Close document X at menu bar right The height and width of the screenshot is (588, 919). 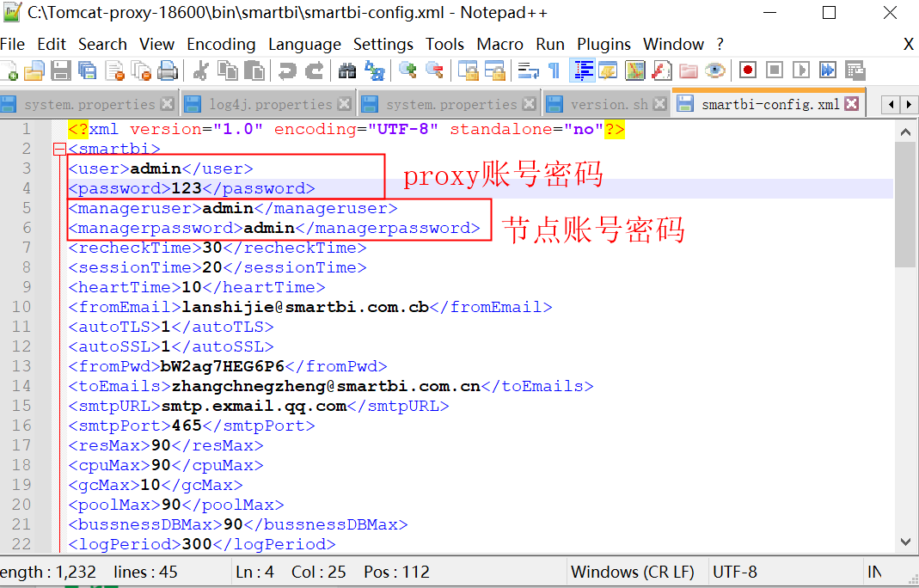point(909,45)
